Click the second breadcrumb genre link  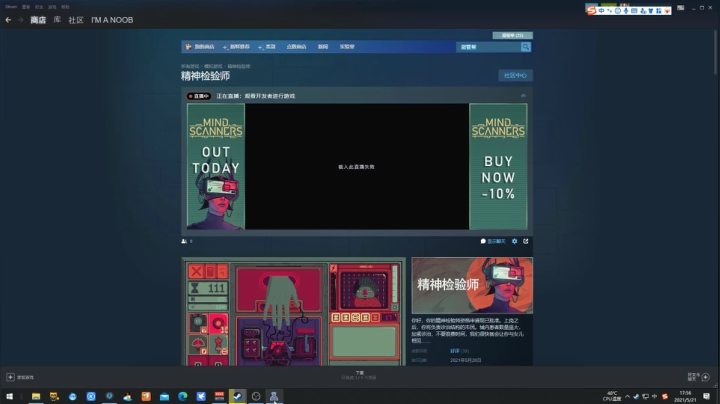[213, 66]
